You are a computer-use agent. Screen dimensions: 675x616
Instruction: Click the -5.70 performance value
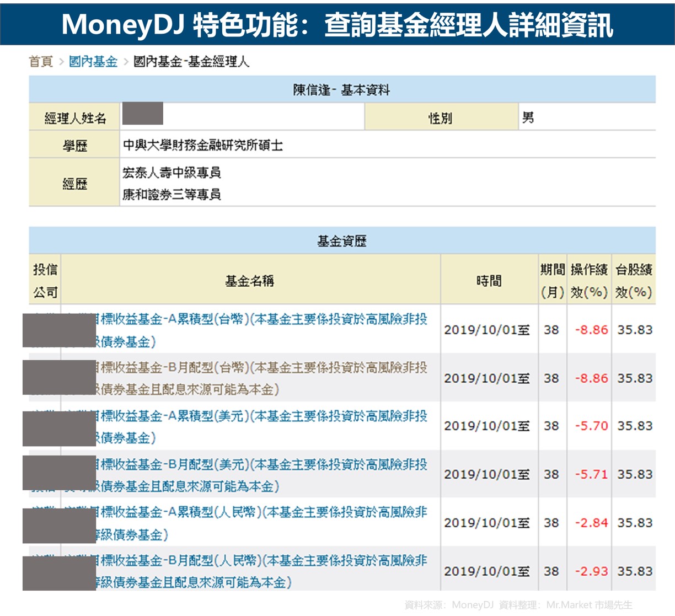pyautogui.click(x=591, y=426)
